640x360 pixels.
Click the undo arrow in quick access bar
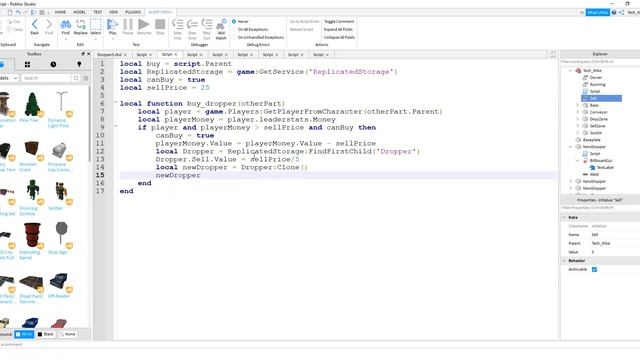[x=18, y=12]
